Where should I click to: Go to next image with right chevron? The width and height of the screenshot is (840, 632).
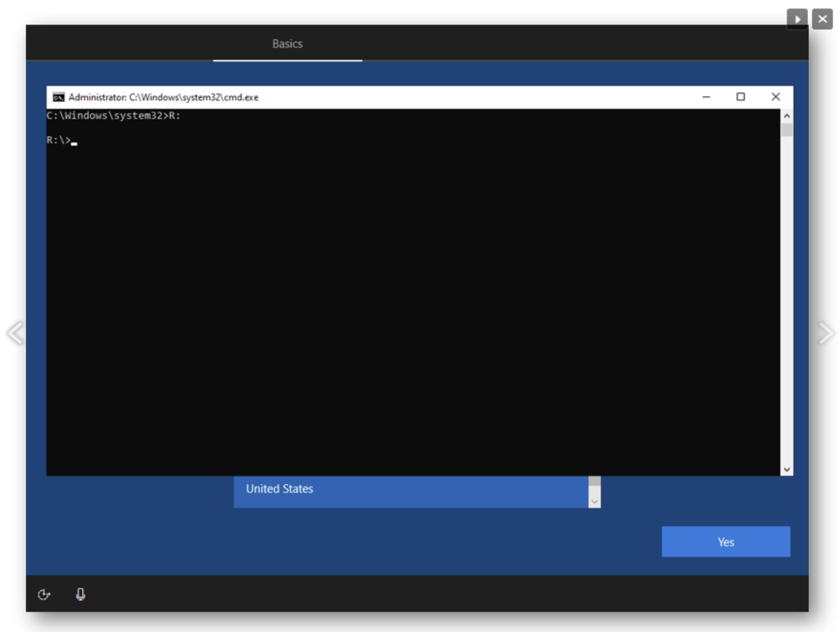click(x=826, y=333)
